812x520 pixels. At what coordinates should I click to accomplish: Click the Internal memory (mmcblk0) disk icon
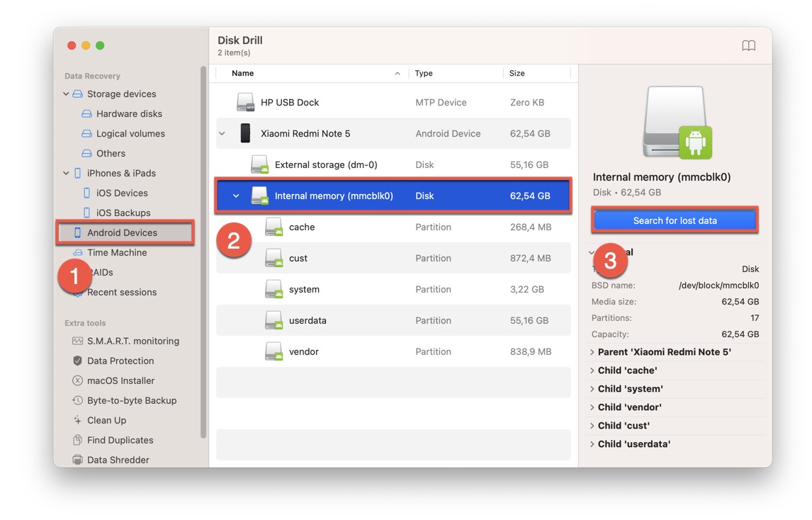[259, 196]
